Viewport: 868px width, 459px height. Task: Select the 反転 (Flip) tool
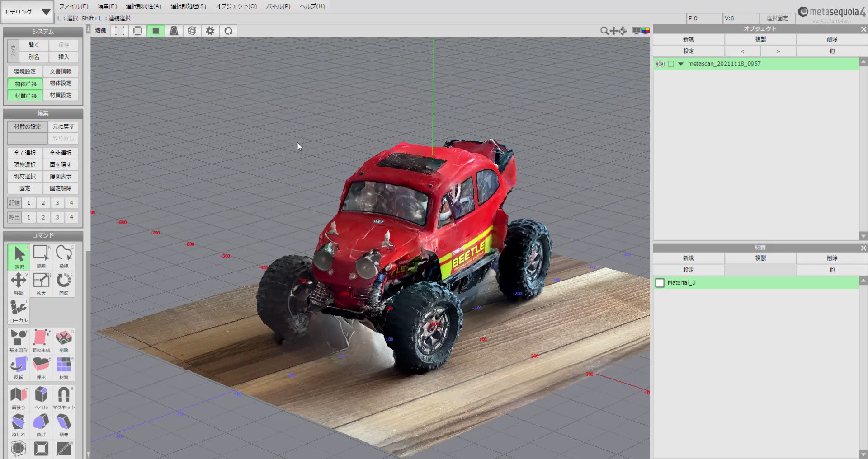point(19,368)
